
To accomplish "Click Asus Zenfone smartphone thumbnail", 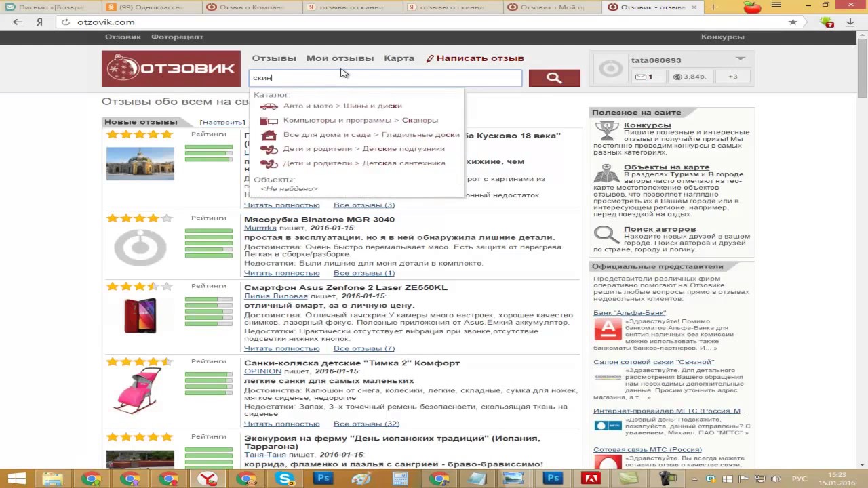I will (x=140, y=316).
